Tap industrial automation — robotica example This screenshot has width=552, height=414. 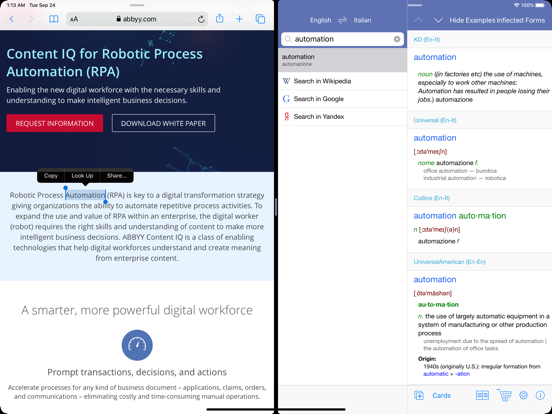pos(464,178)
